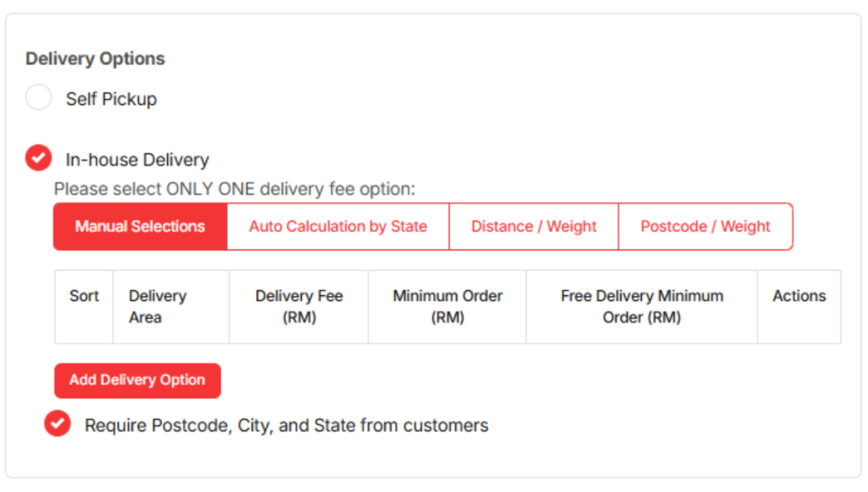Click Free Delivery Minimum Order header
This screenshot has height=492, width=868.
tap(642, 306)
